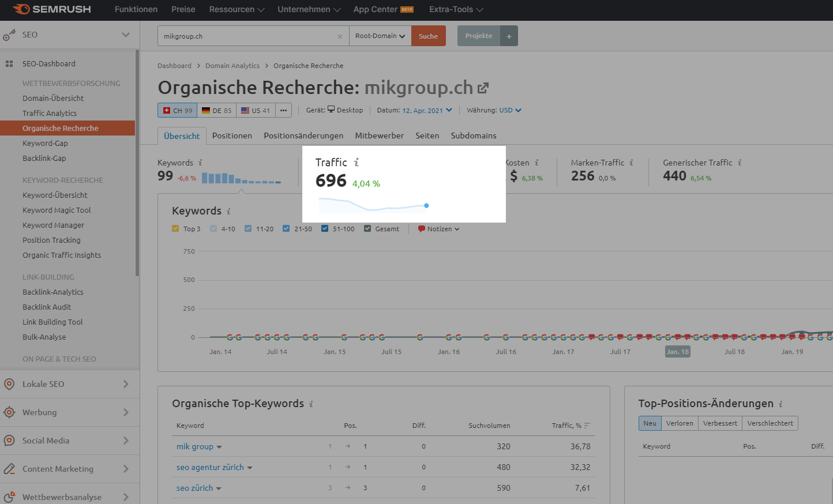Click sort icon in Traffic % column
Screen dimensions: 833x504
587,426
